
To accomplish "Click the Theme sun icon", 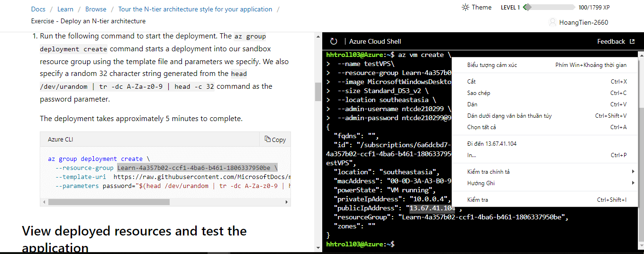I will coord(465,7).
